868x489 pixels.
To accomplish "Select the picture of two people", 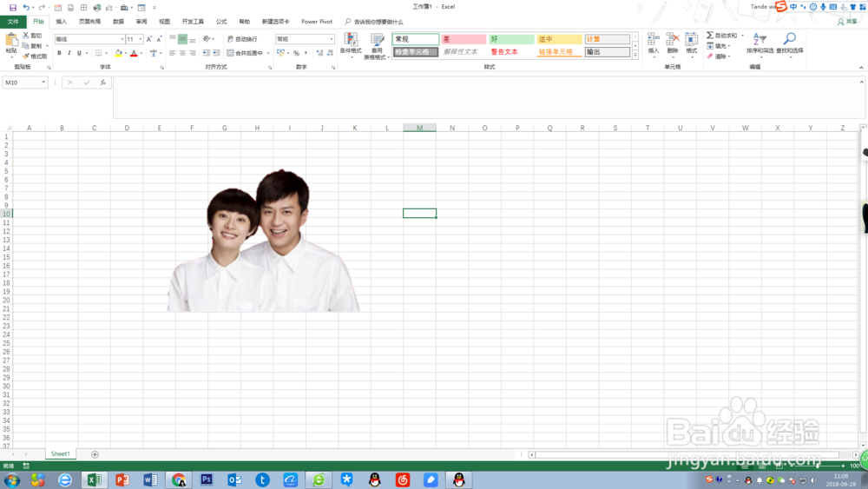I will click(264, 241).
